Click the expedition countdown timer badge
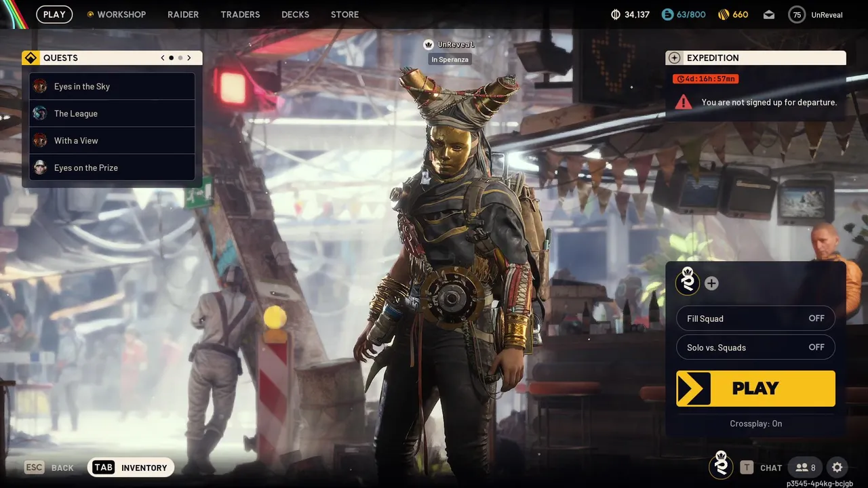Screen dimensions: 868x488 pyautogui.click(x=706, y=79)
